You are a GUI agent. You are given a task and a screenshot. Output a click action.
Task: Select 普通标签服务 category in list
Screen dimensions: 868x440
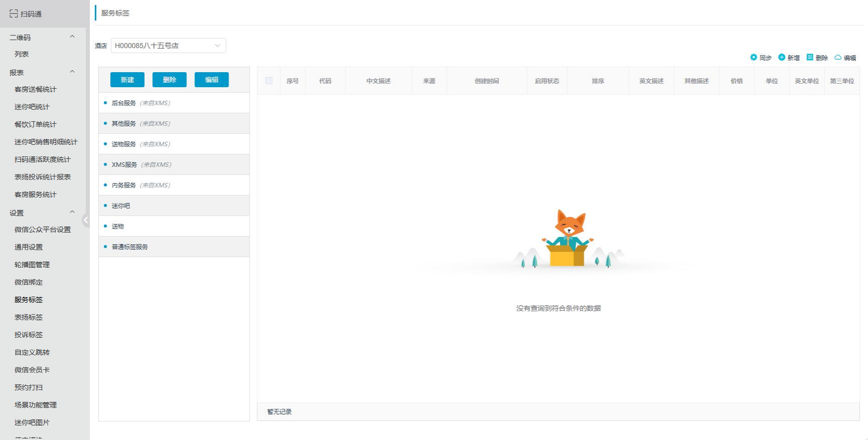click(x=130, y=247)
